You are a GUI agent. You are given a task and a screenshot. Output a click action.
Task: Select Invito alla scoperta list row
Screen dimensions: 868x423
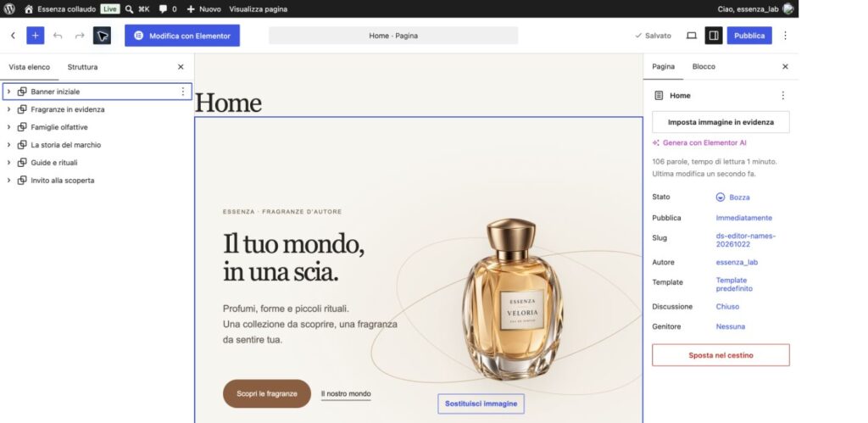coord(97,180)
